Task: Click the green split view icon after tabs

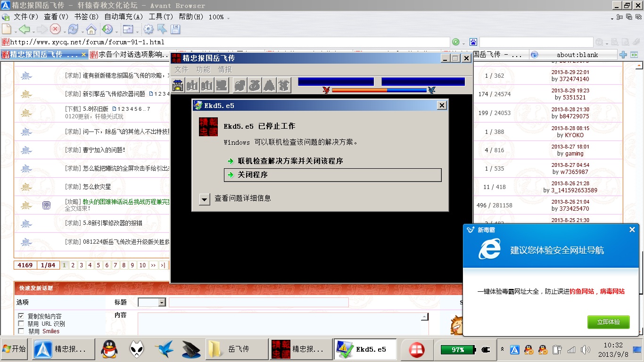Action: (x=634, y=55)
